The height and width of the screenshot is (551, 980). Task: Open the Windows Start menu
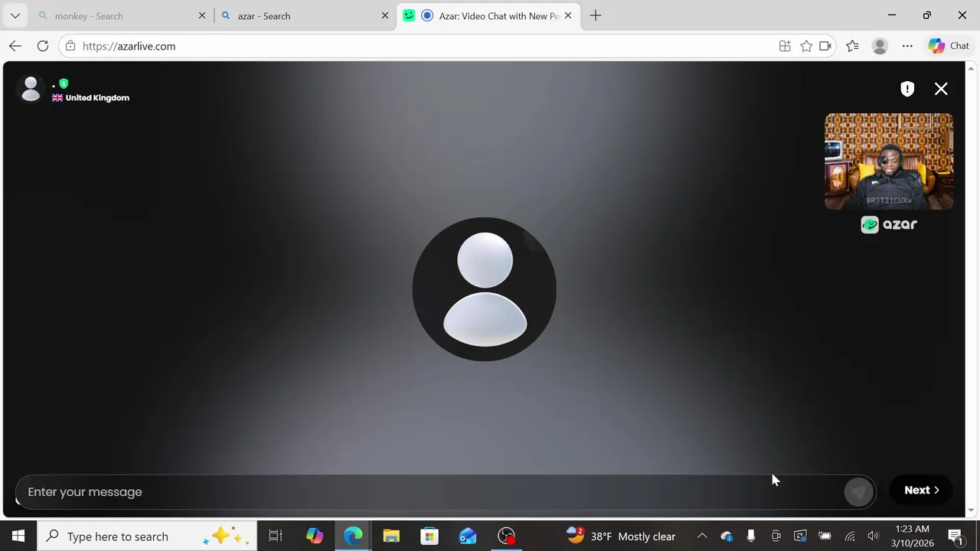(18, 536)
